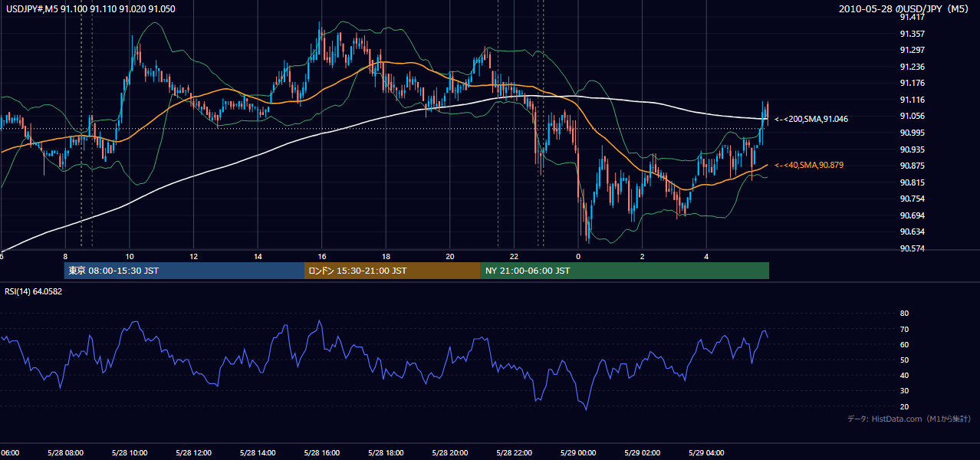The image size is (980, 460).
Task: Click the 5/28 08:00 date label
Action: coord(65,452)
